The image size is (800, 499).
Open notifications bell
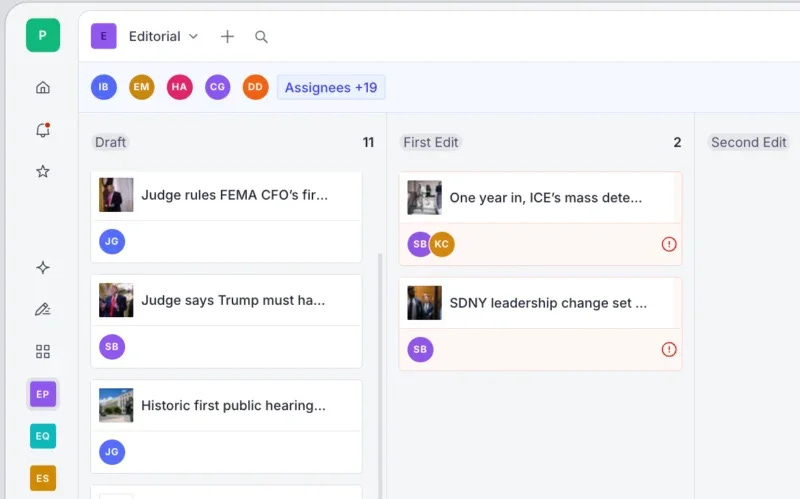43,130
